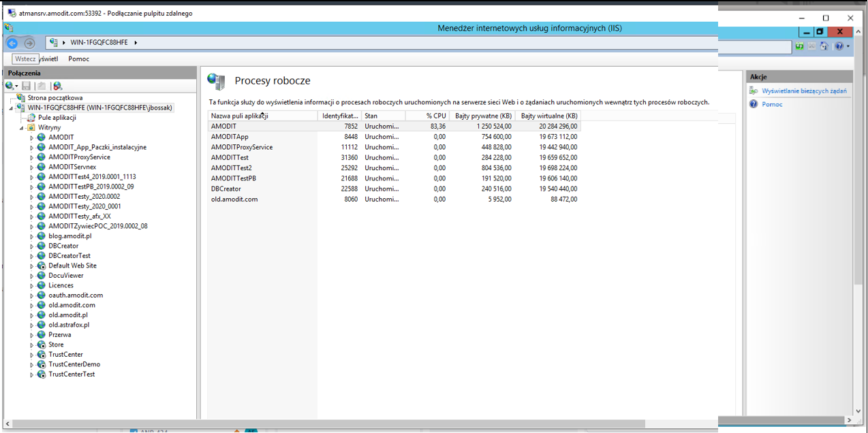Click the Stop icon beside Refresh

[811, 46]
